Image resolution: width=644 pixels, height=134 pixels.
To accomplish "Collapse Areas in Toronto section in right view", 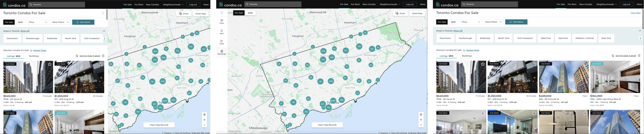I will pos(640,31).
